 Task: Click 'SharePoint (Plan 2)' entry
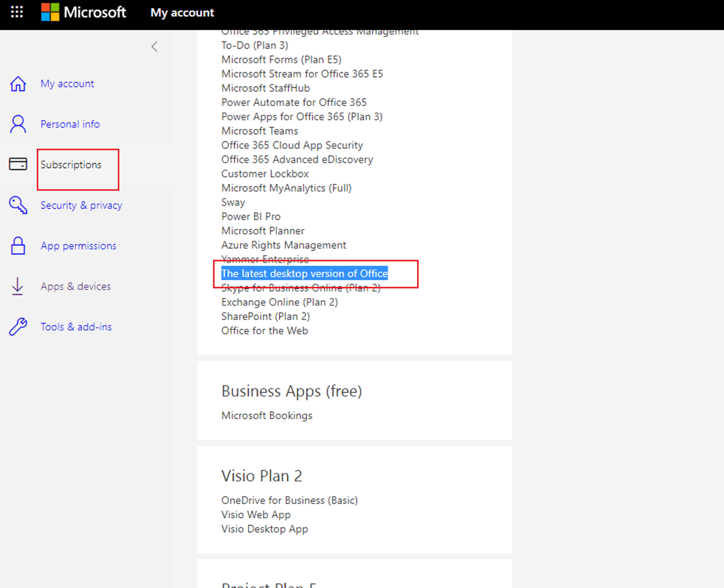(x=266, y=317)
